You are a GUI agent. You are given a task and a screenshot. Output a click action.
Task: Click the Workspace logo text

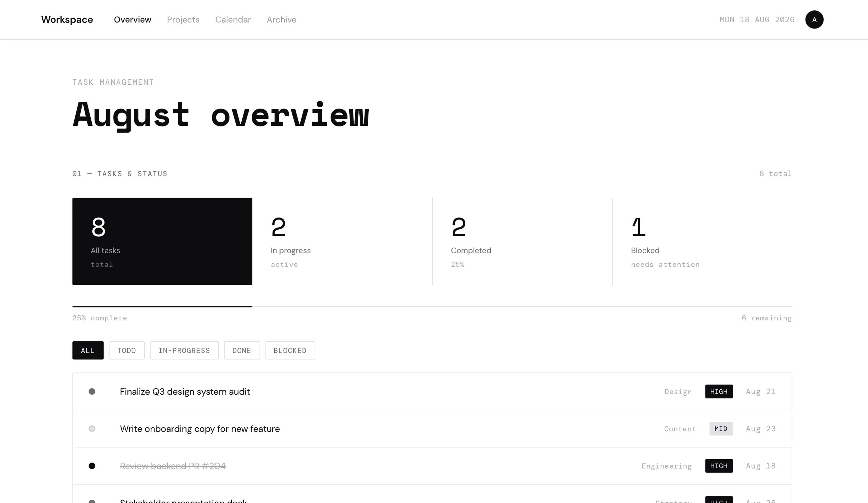[x=67, y=19]
